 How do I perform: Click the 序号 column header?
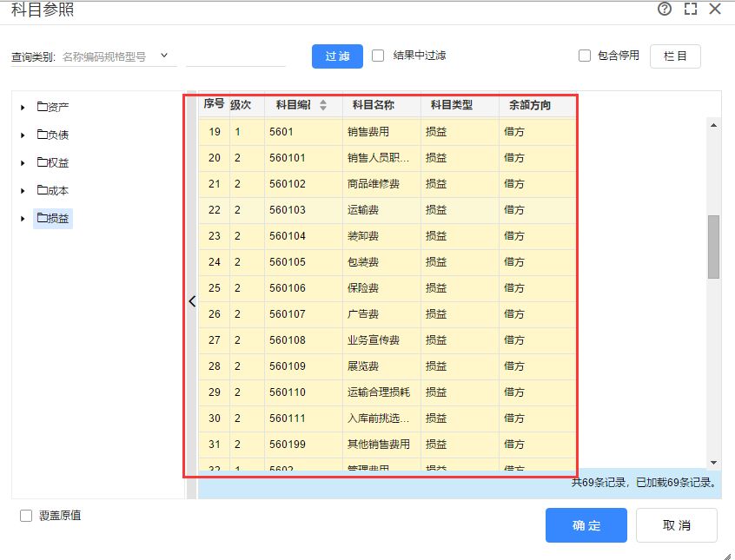pyautogui.click(x=214, y=104)
